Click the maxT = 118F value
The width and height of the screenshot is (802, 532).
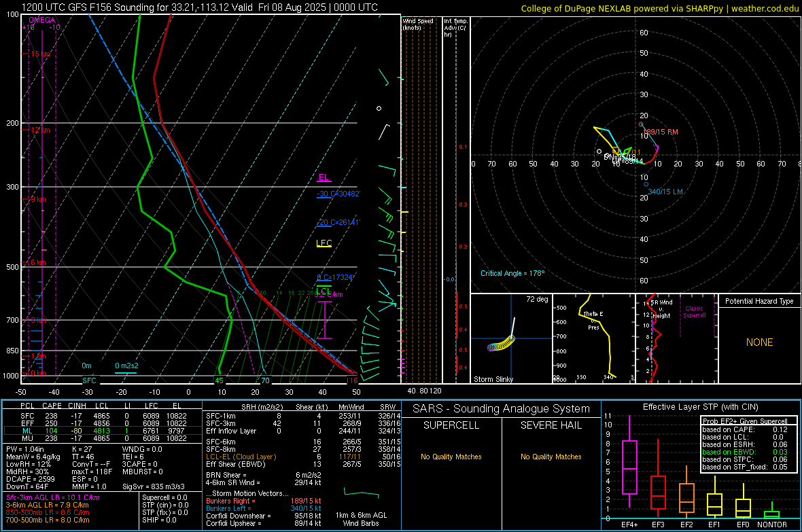(x=92, y=472)
